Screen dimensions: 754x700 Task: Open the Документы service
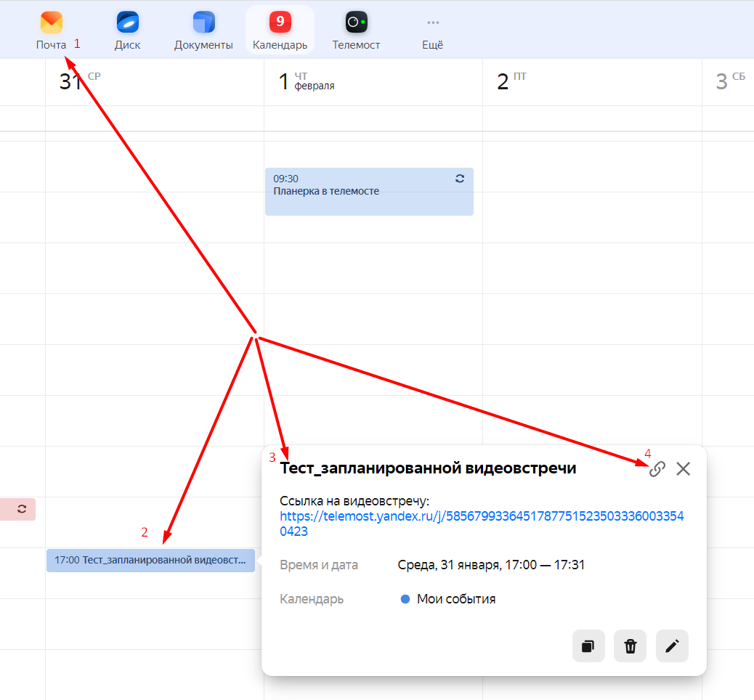coord(203,30)
